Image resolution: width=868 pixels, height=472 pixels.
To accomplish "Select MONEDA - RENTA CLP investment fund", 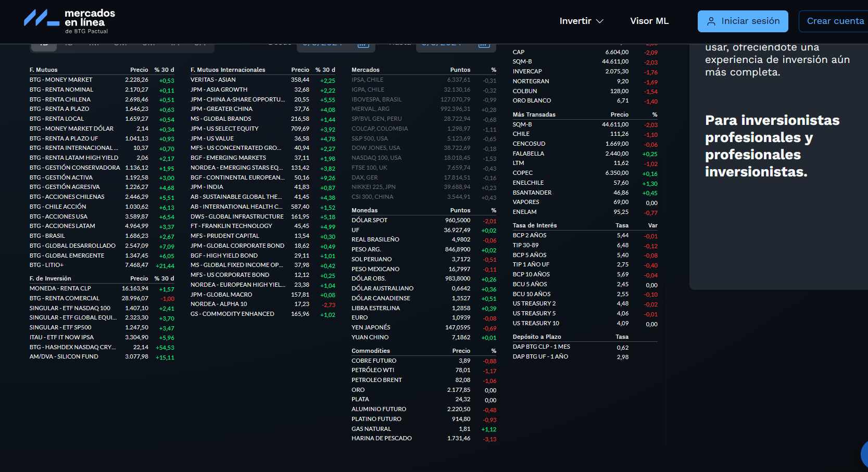I will [102, 288].
